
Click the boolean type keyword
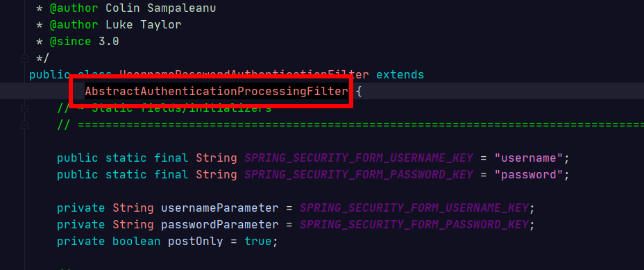pyautogui.click(x=136, y=242)
